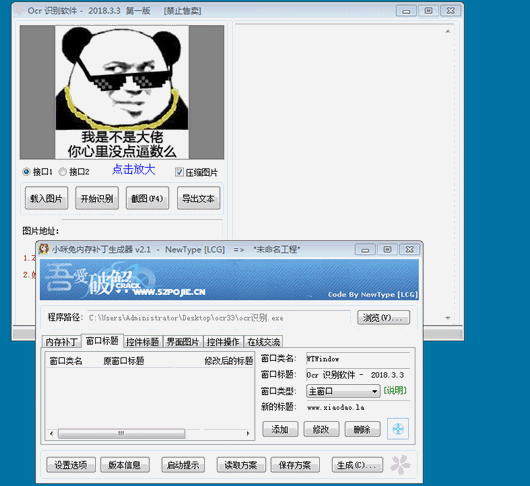Click the 点击放大 link

coord(134,169)
